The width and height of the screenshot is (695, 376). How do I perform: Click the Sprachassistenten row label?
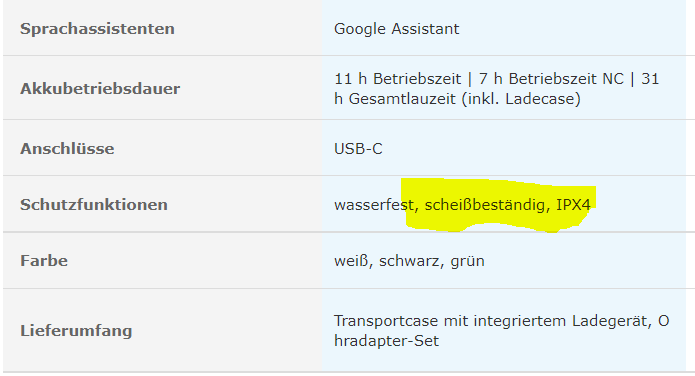coord(97,29)
